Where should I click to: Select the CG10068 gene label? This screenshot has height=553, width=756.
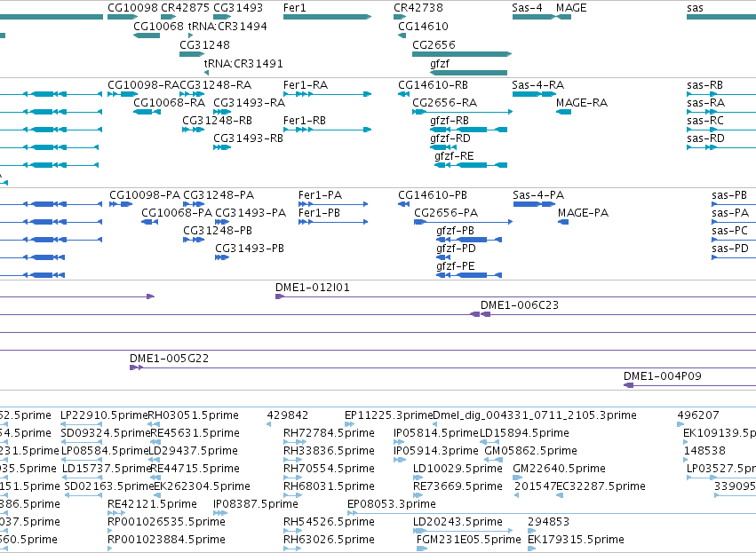tap(159, 27)
